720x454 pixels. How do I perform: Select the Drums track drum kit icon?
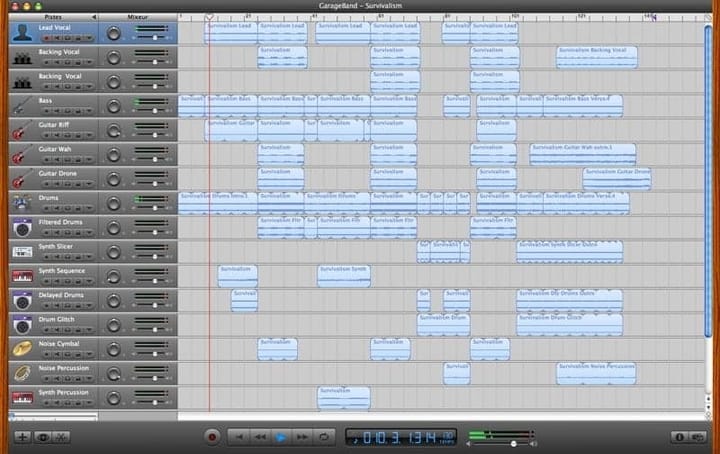point(22,203)
